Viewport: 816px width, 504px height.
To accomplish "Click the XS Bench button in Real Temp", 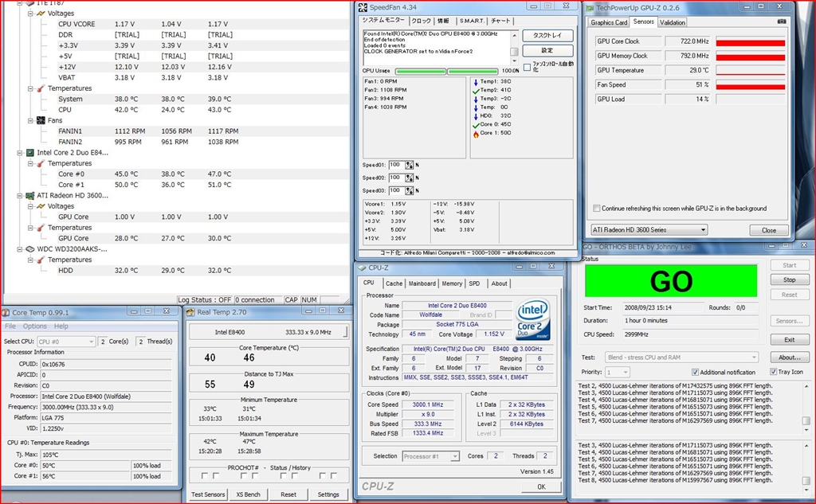I will pos(249,494).
